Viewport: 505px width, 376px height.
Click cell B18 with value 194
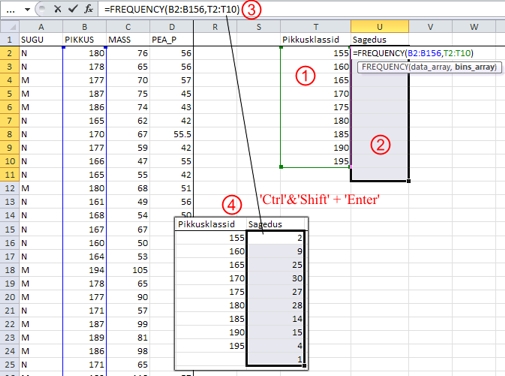click(x=85, y=270)
